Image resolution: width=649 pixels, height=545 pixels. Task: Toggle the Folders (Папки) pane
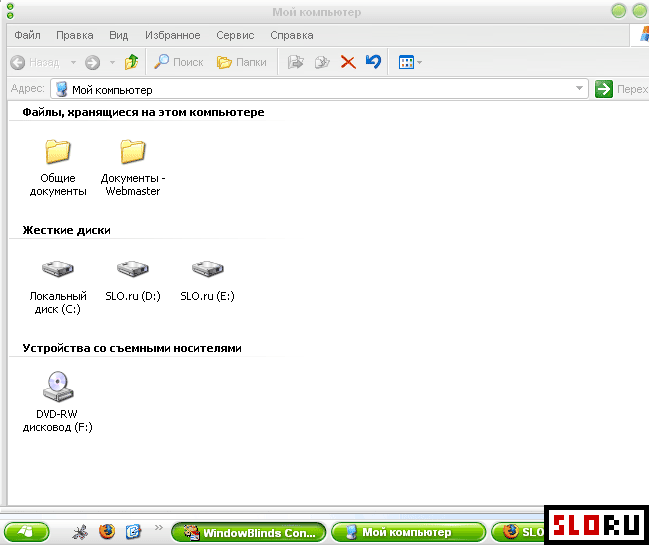pos(242,62)
